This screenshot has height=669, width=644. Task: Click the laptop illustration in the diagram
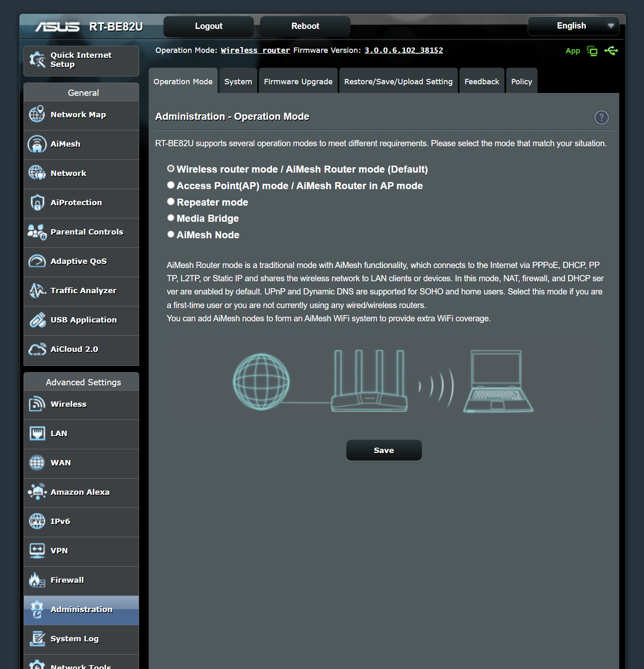[x=498, y=381]
